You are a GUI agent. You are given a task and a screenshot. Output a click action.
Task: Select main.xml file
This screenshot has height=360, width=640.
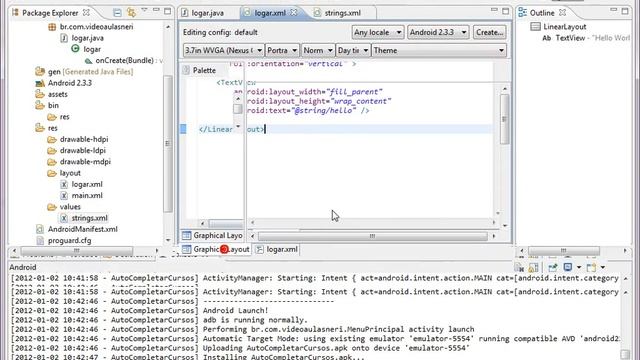87,196
